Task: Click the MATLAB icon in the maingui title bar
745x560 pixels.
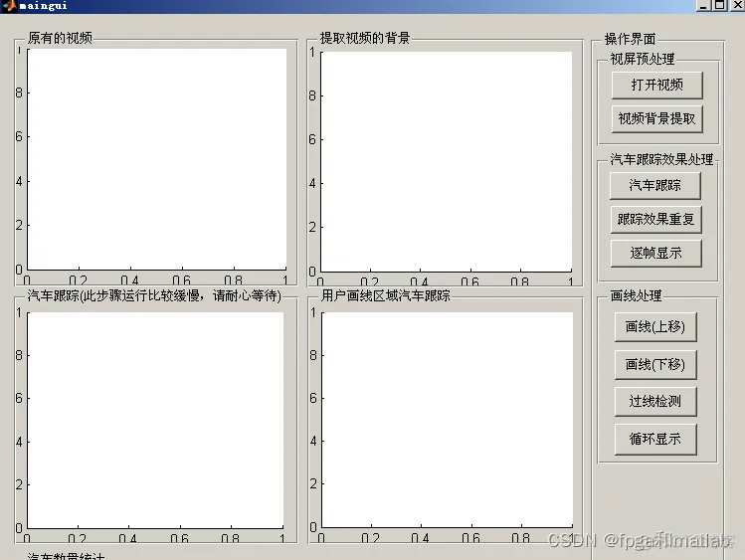Action: pyautogui.click(x=10, y=6)
